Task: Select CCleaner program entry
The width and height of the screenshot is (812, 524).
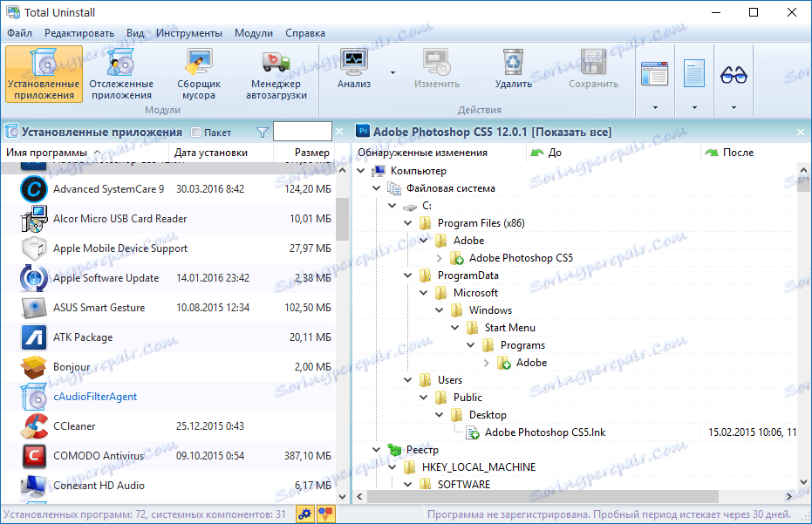Action: pyautogui.click(x=168, y=426)
